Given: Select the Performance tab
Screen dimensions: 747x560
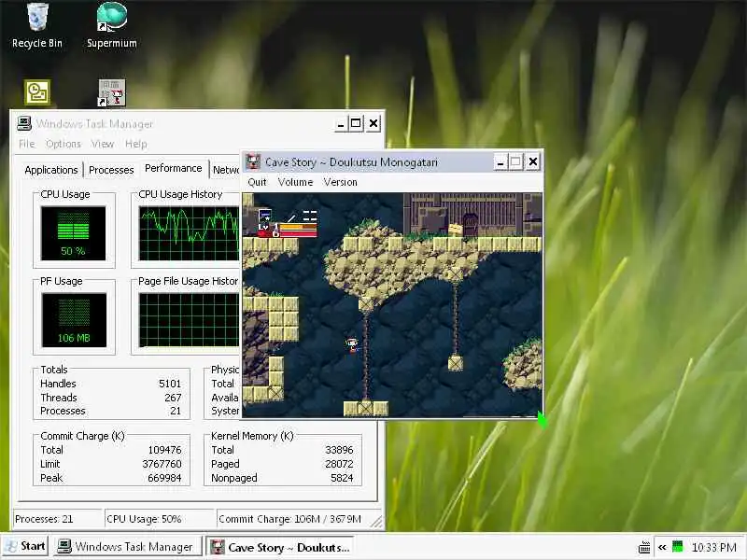Looking at the screenshot, I should pos(174,169).
